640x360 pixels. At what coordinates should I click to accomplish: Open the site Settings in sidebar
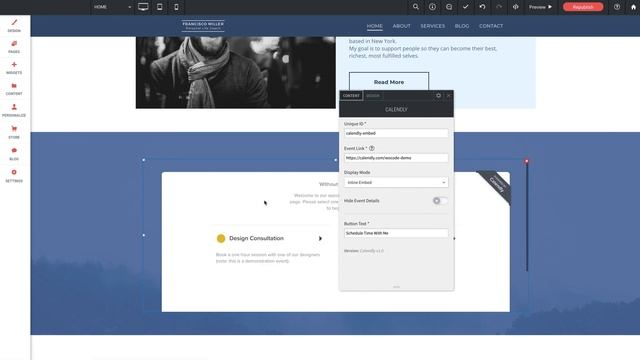pos(14,176)
